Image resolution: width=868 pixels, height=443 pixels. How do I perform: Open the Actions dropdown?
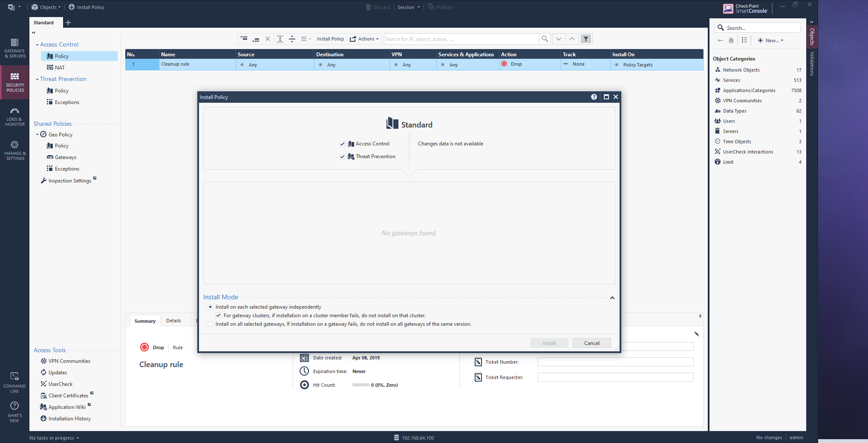pos(364,39)
